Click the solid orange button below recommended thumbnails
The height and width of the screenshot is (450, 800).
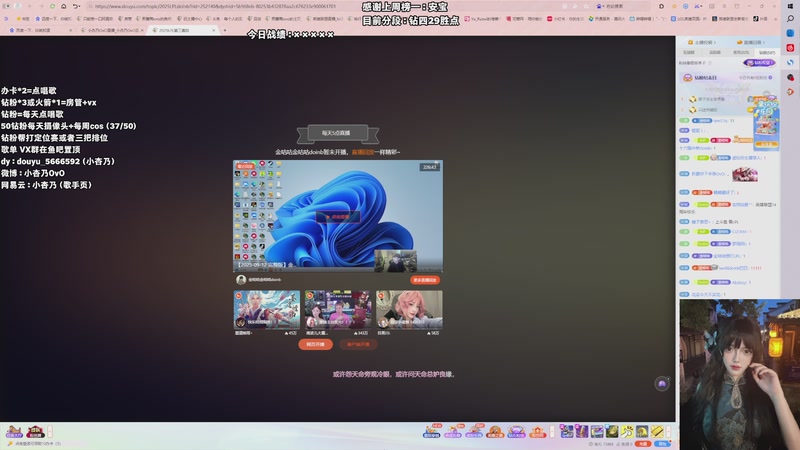point(315,344)
